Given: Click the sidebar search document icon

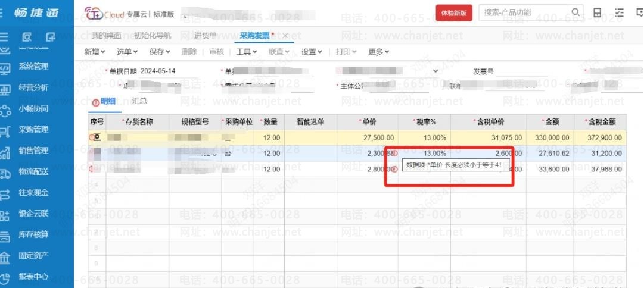Looking at the screenshot, I should point(27,37).
